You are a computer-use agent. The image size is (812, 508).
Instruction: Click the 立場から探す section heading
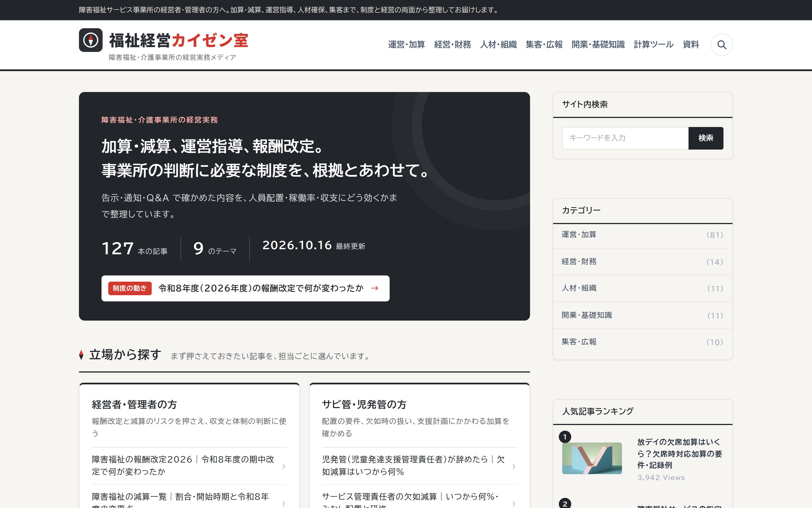[x=125, y=355]
